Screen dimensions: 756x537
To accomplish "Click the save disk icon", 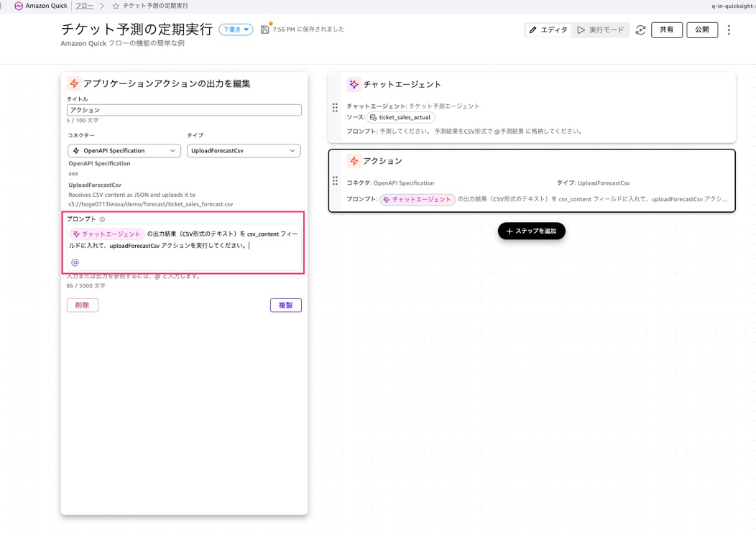I will [x=264, y=29].
